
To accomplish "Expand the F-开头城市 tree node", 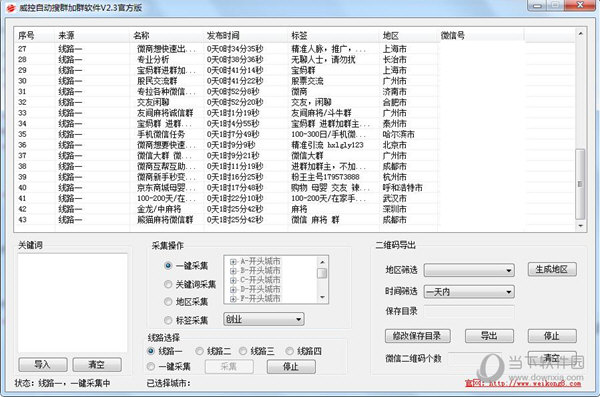I will 233,299.
